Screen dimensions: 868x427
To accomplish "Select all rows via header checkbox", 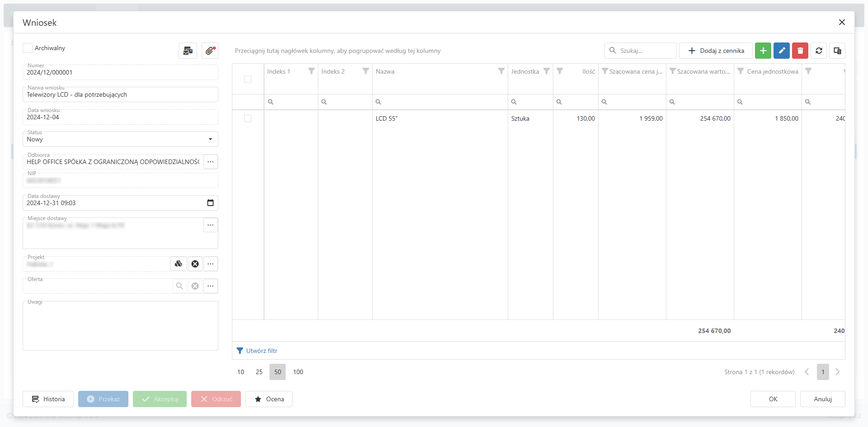I will pyautogui.click(x=248, y=79).
